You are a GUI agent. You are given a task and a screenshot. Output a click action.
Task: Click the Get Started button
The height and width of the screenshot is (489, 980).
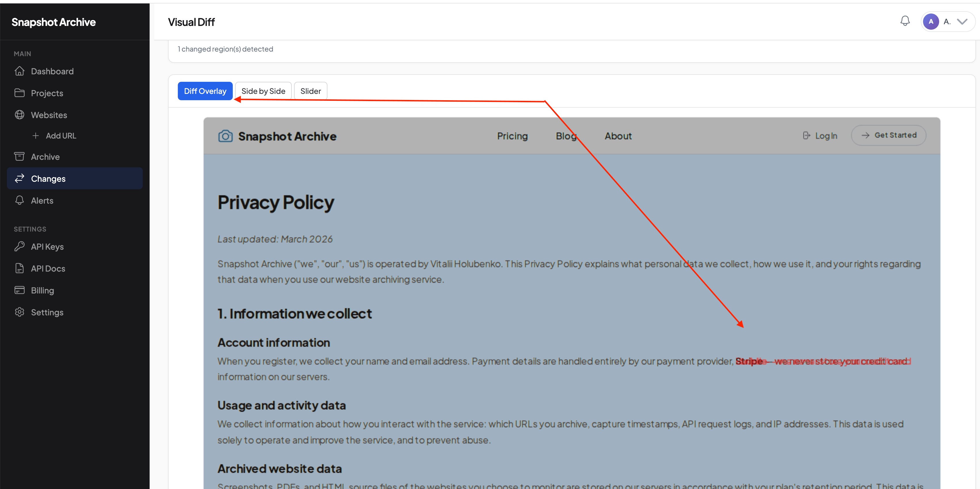[x=888, y=135]
